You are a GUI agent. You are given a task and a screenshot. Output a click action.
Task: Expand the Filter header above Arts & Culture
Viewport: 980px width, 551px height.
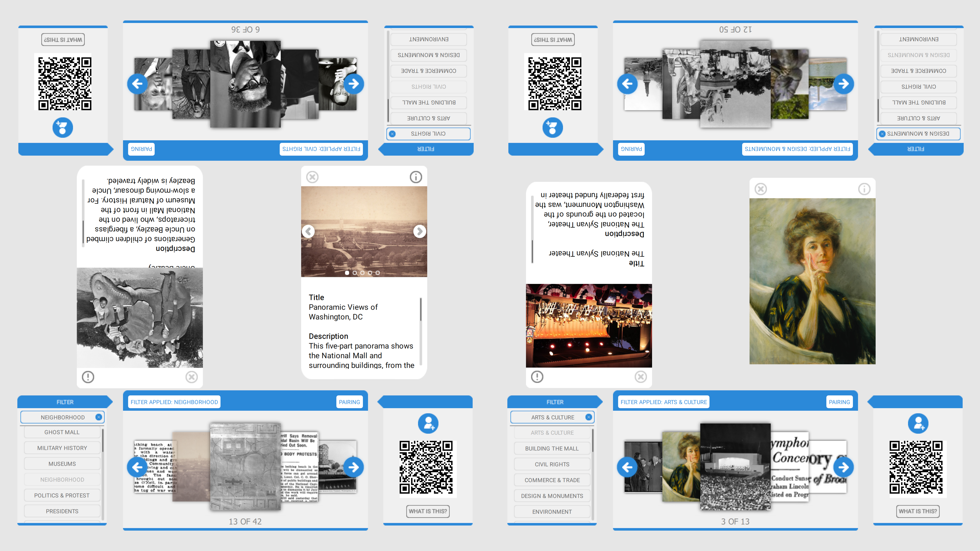point(555,402)
